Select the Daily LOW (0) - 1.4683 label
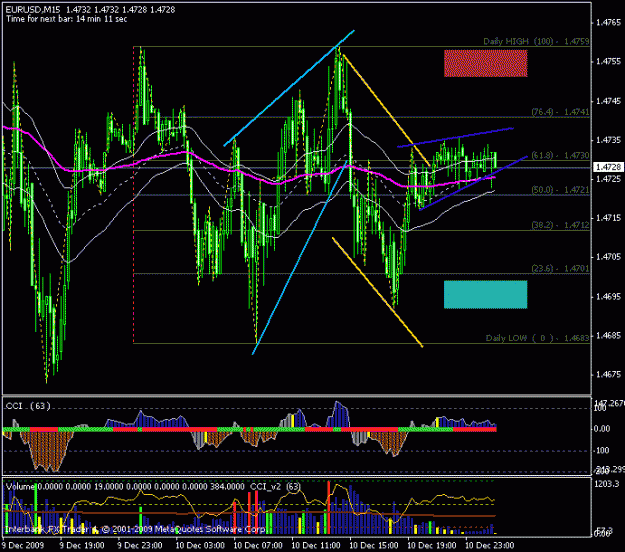The image size is (625, 552). tap(537, 338)
